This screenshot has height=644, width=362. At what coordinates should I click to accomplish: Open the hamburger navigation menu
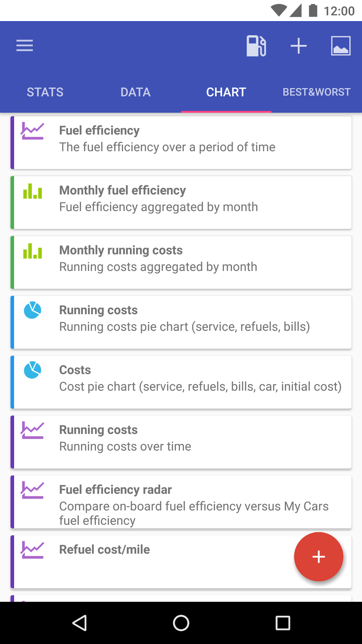[25, 46]
